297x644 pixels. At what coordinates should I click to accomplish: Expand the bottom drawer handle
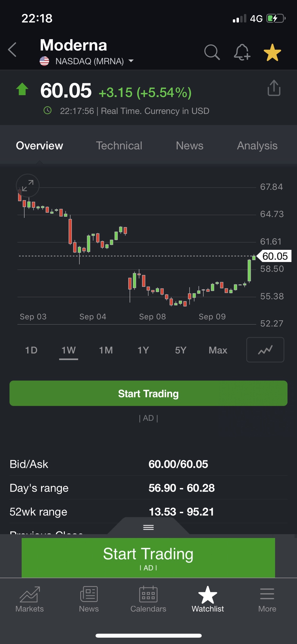tap(148, 527)
